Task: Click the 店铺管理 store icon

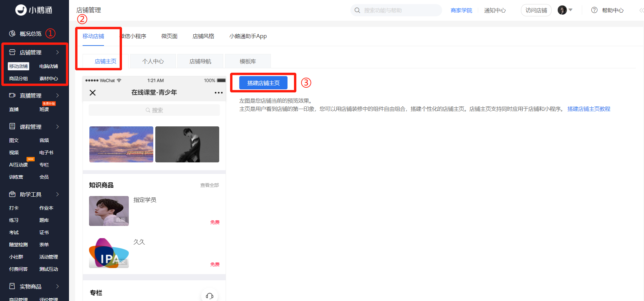Action: point(12,52)
